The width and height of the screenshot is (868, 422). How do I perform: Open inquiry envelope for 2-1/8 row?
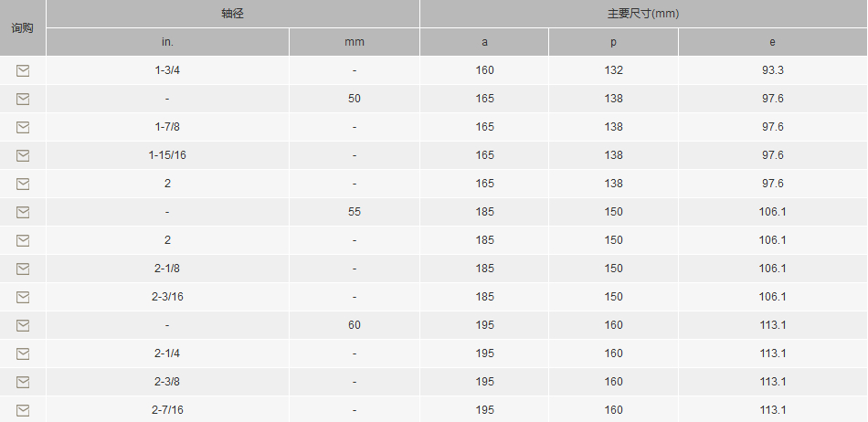[23, 269]
